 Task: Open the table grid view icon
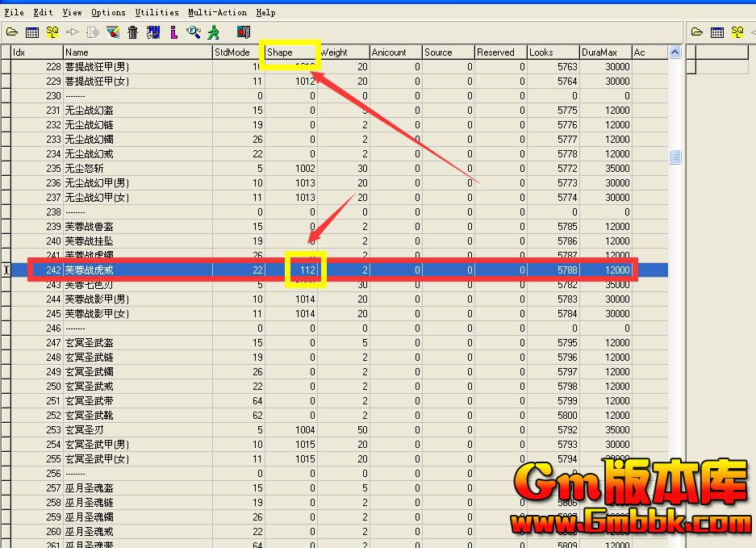31,32
